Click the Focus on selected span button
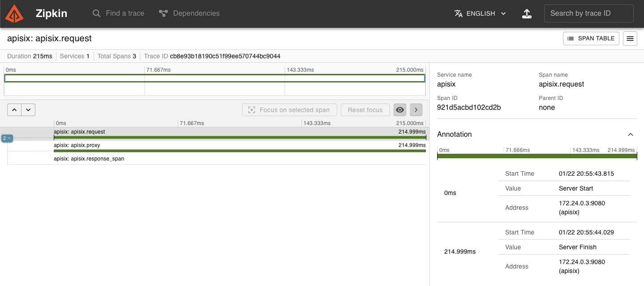The height and width of the screenshot is (286, 644). 290,110
